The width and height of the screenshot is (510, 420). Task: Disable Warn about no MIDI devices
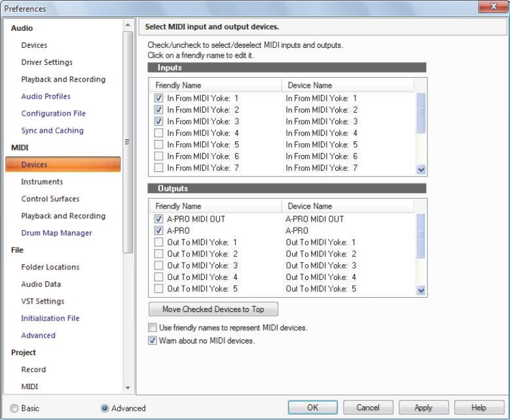point(153,340)
